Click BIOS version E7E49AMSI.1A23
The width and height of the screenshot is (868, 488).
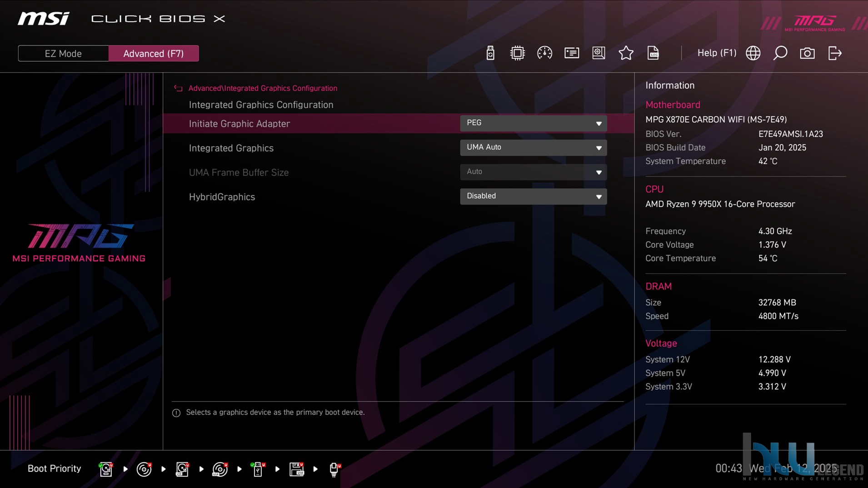(790, 134)
